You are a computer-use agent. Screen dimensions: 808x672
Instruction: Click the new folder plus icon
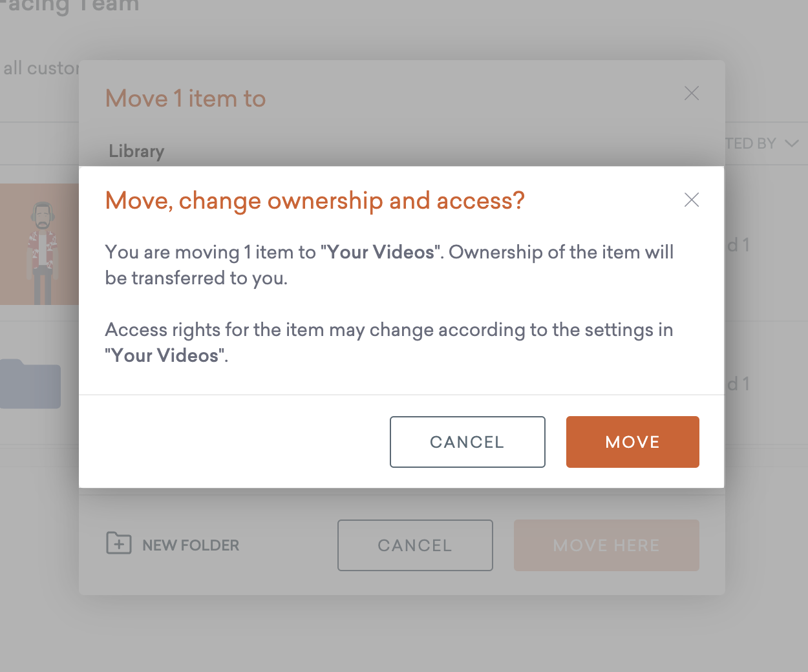[119, 543]
